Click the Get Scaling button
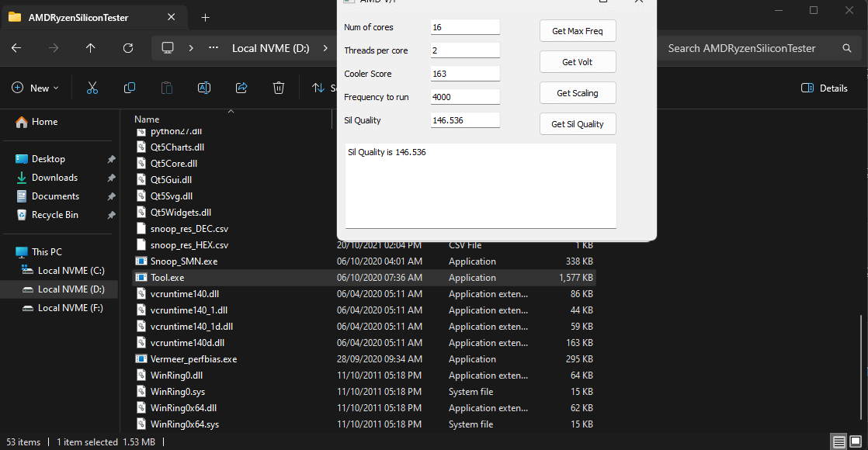Screen dimensions: 868x450 click(578, 93)
